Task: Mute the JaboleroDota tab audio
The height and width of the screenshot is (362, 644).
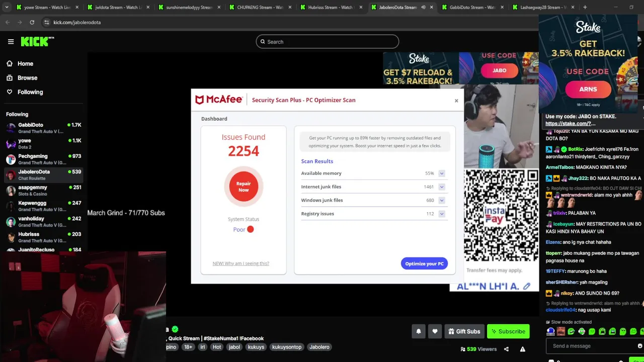Action: click(423, 7)
